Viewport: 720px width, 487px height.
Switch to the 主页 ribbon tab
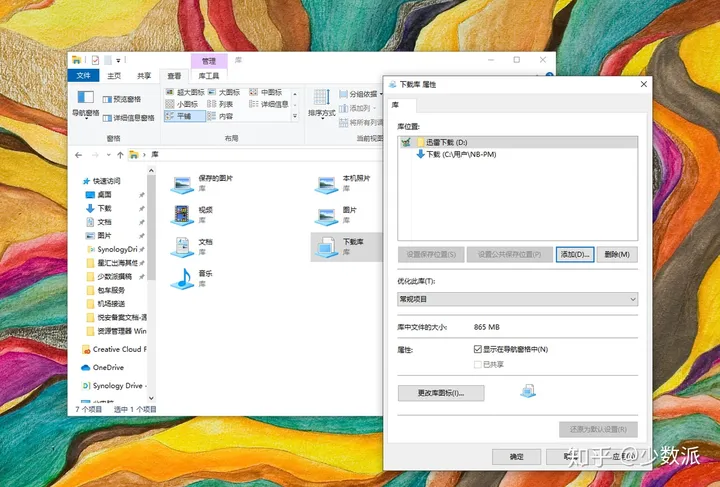coord(114,76)
